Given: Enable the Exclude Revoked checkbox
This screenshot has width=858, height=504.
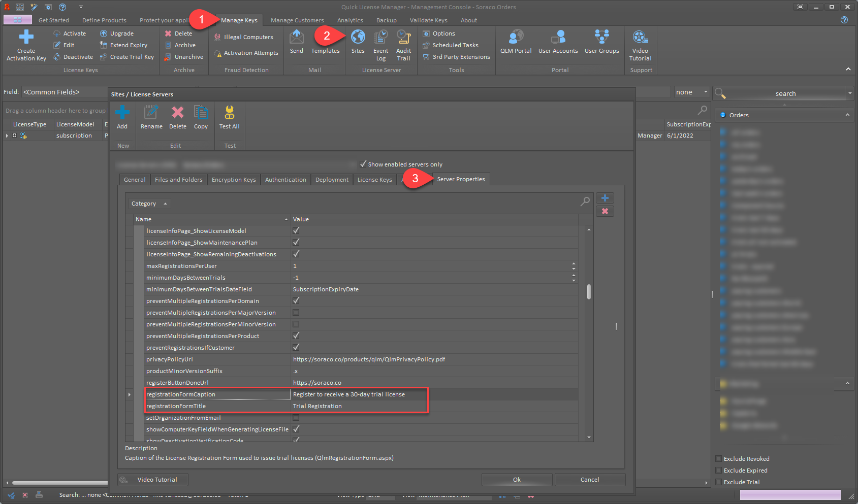Looking at the screenshot, I should 719,459.
